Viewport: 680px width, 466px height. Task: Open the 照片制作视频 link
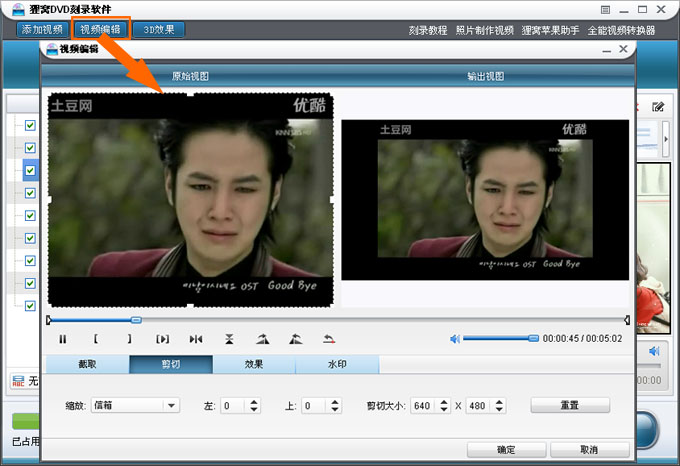[484, 30]
